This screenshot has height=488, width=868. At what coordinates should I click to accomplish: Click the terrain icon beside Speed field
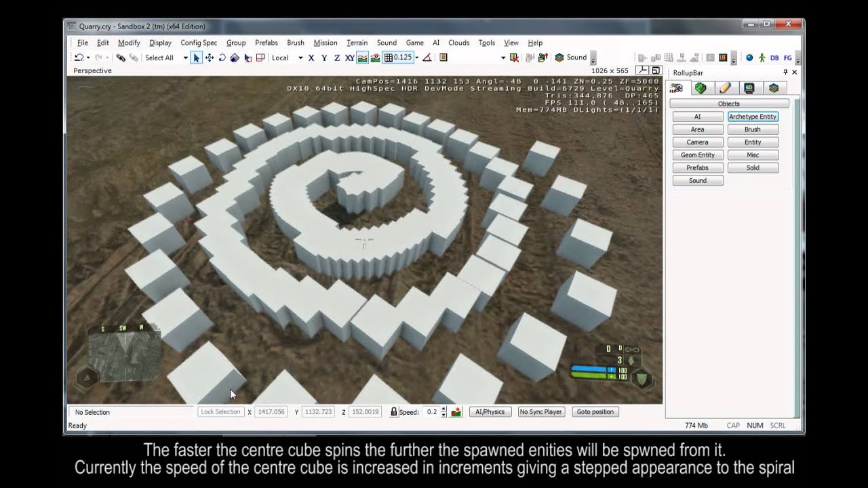point(456,412)
